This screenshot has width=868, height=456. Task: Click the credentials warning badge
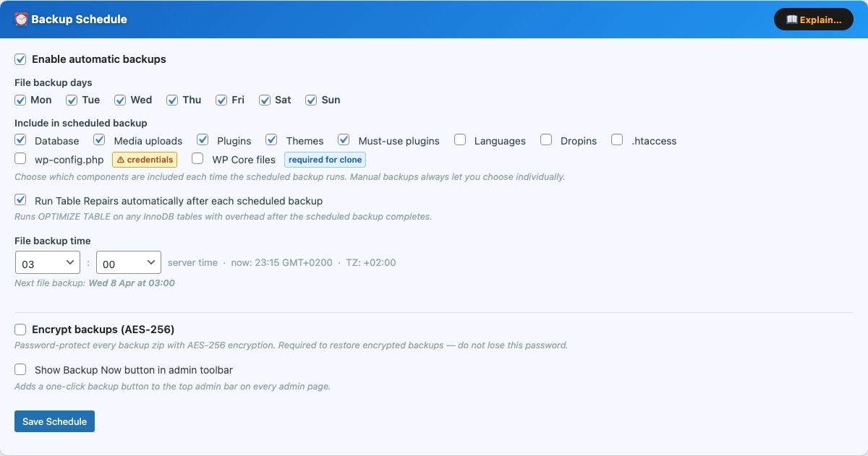145,160
